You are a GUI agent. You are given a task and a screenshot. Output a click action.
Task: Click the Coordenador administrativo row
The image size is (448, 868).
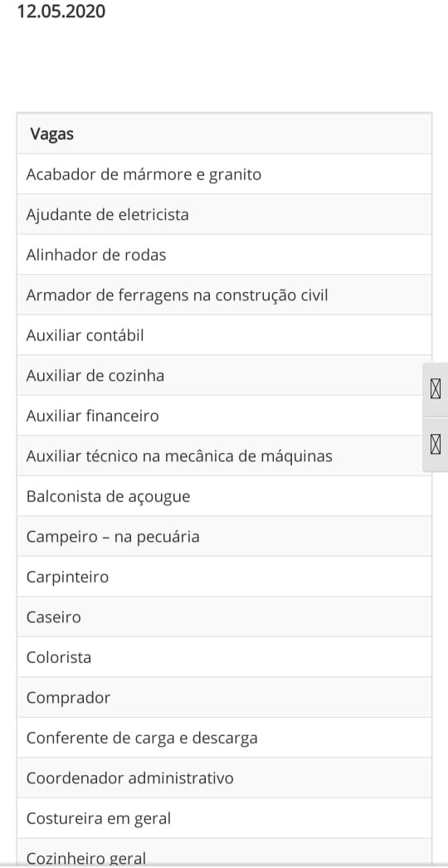point(224,778)
